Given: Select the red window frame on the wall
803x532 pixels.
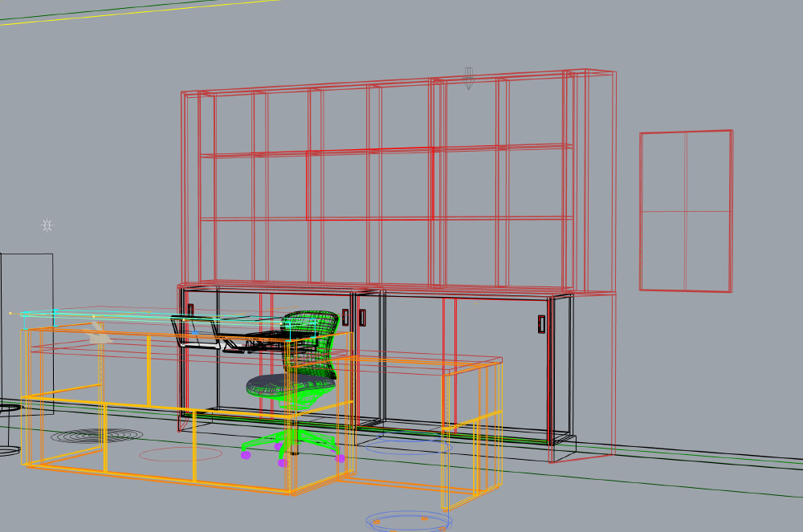Looking at the screenshot, I should [x=686, y=211].
